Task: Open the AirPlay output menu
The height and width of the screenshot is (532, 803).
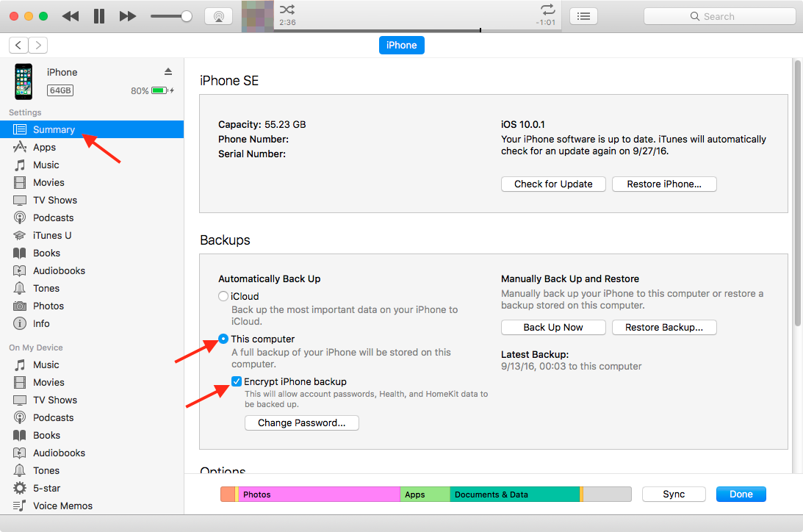Action: (219, 16)
